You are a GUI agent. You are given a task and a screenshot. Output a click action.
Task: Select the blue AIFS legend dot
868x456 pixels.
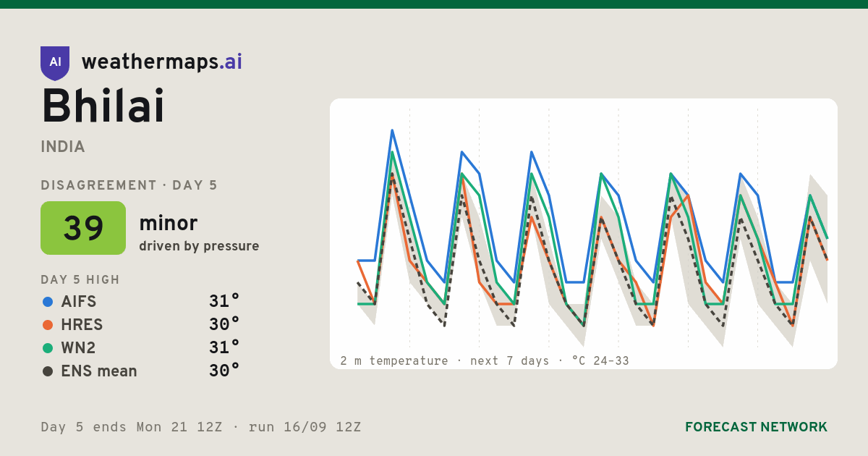[x=48, y=302]
